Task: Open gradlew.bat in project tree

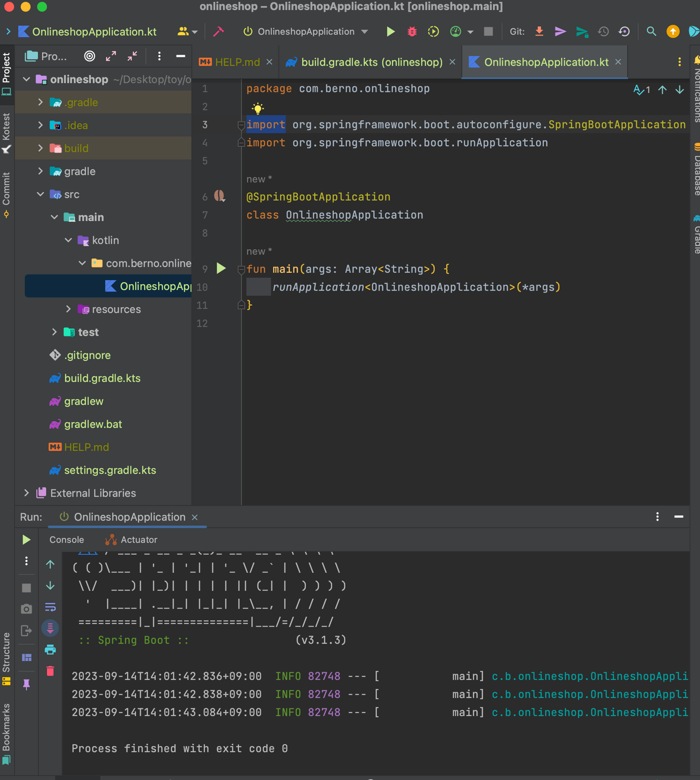Action: pos(93,424)
